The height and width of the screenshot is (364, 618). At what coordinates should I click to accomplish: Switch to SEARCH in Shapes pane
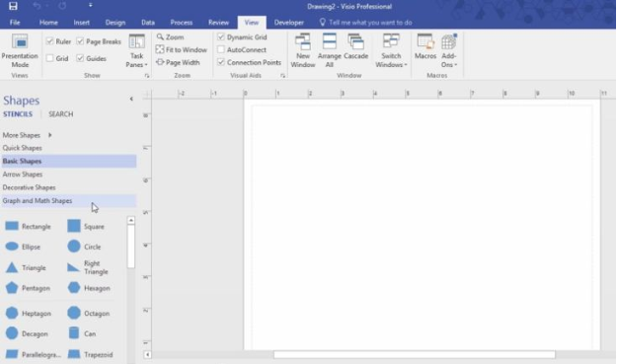[x=60, y=113]
